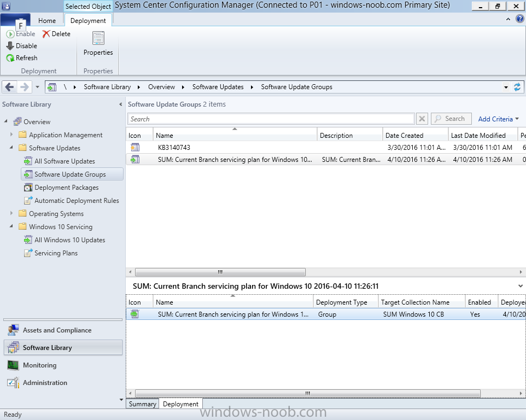The height and width of the screenshot is (420, 526).
Task: Click the Enabled column header
Action: (481, 302)
